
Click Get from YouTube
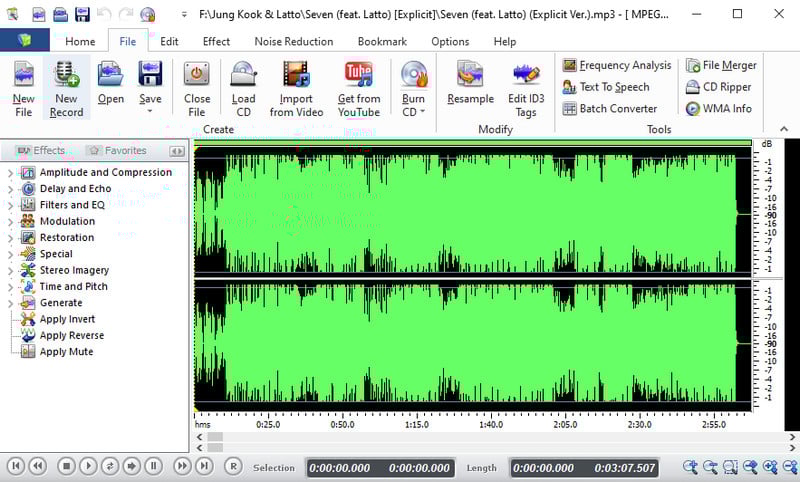pyautogui.click(x=359, y=89)
